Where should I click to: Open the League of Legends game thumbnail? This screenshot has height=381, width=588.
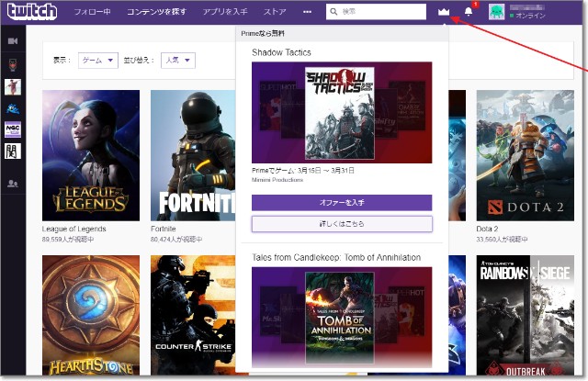91,155
